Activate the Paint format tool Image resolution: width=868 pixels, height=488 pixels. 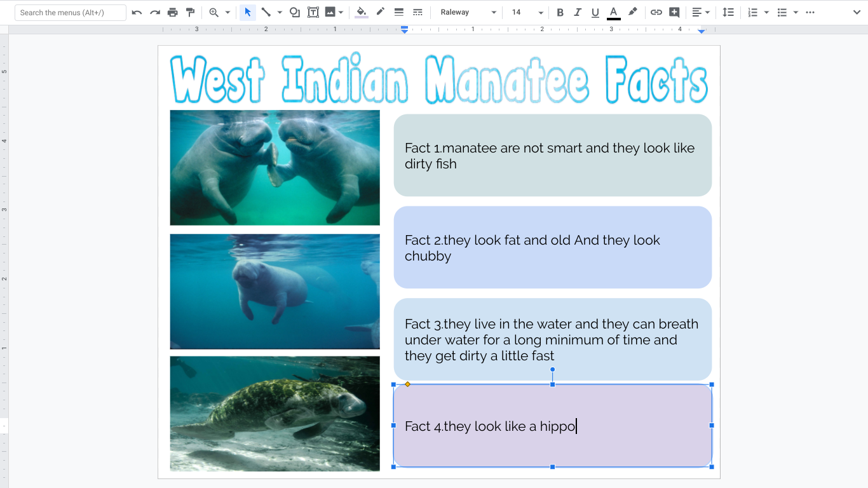pos(190,12)
